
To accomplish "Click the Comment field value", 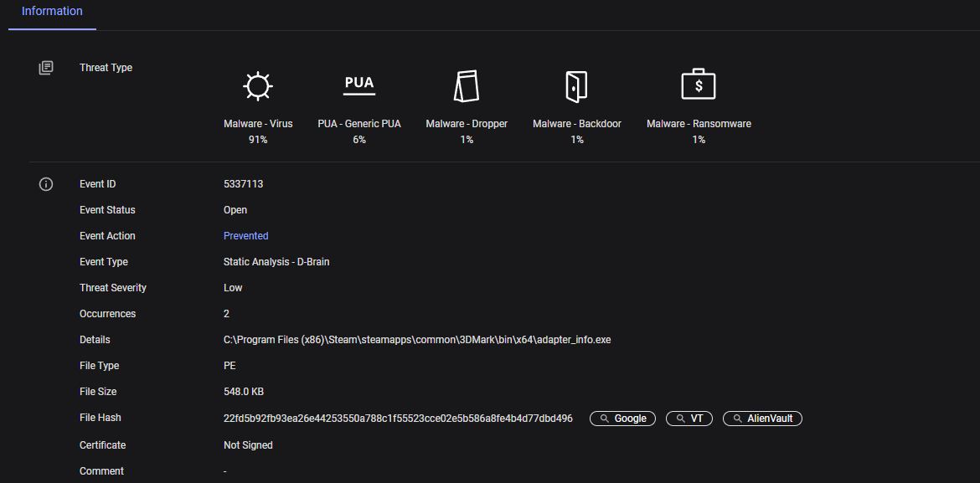I will coord(225,471).
